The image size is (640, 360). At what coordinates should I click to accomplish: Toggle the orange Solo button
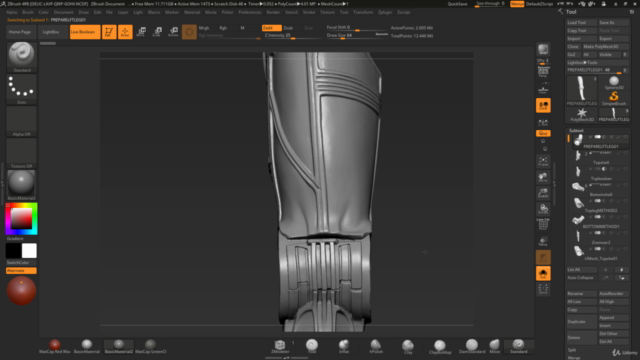[x=543, y=273]
